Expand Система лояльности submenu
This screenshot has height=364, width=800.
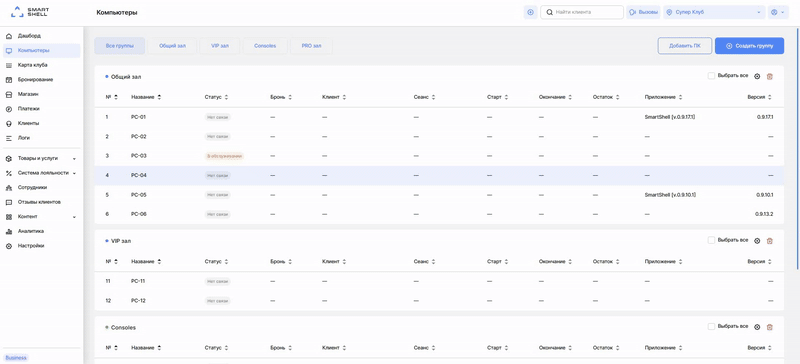41,173
